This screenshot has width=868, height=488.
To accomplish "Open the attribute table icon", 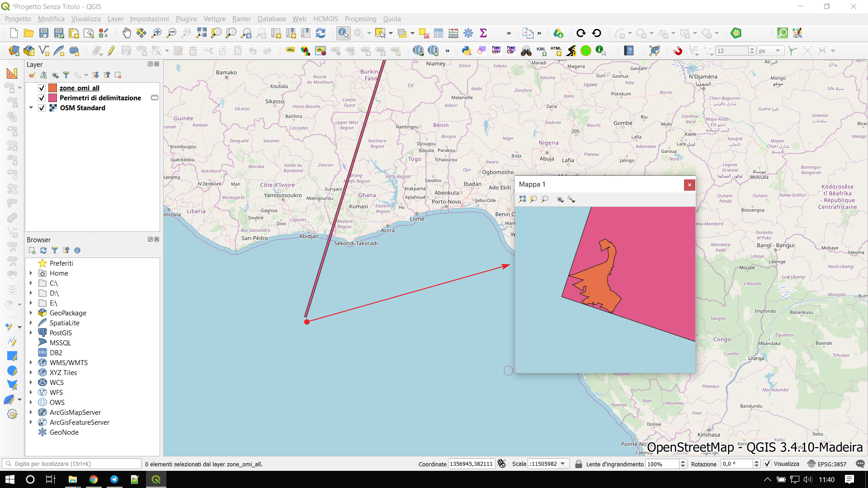I will pyautogui.click(x=439, y=33).
